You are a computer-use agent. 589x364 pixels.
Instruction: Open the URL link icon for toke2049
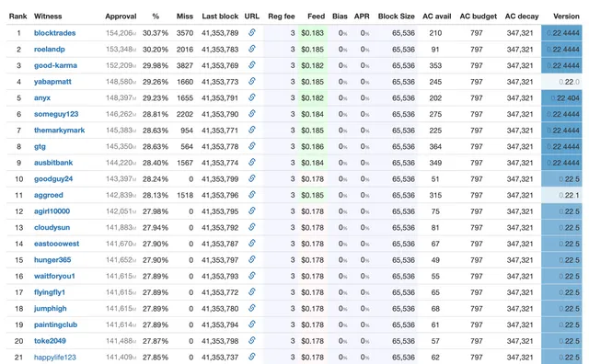coord(252,340)
